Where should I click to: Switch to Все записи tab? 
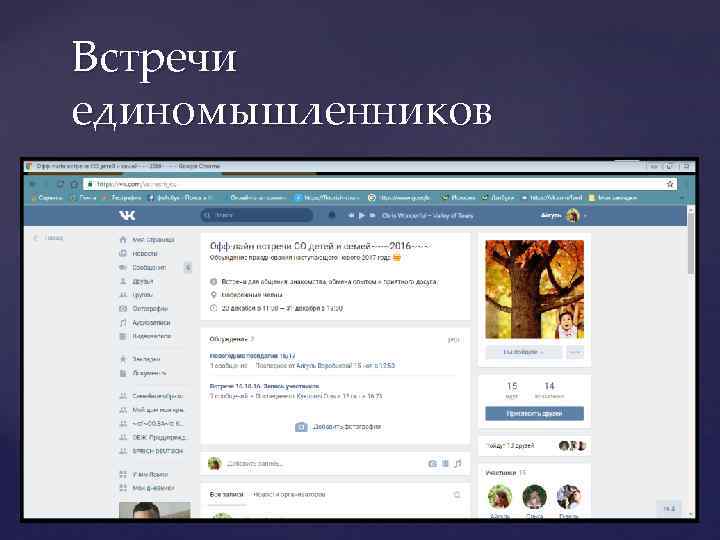[226, 495]
